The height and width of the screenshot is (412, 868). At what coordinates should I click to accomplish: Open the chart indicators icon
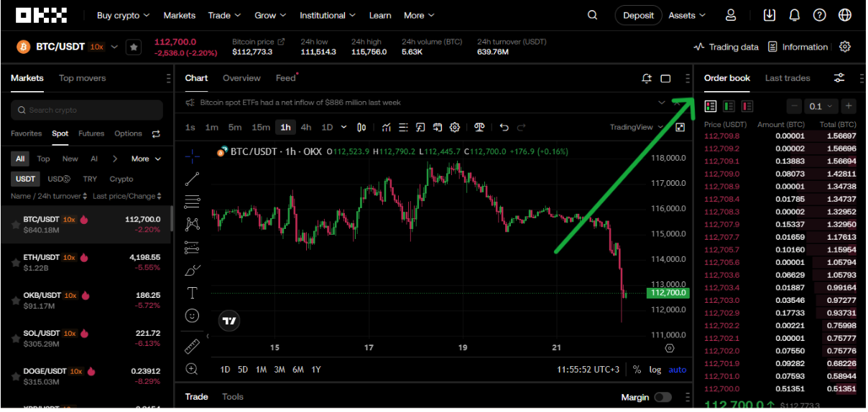pos(387,127)
